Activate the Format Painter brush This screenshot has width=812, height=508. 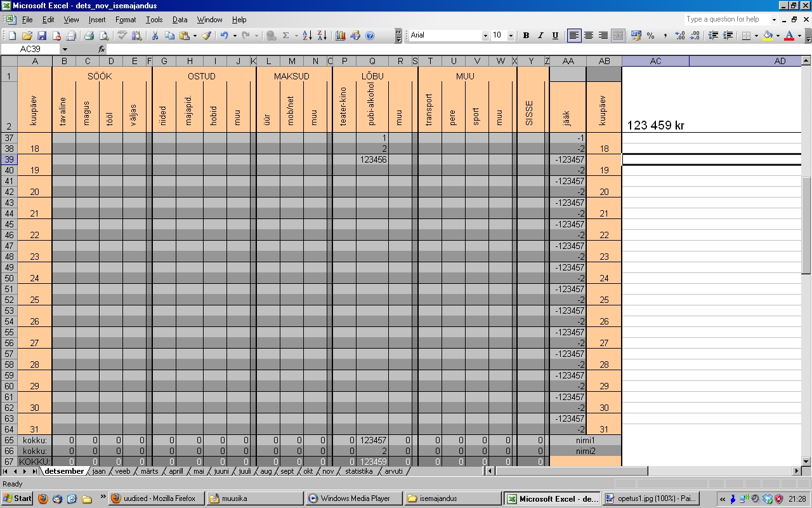206,36
